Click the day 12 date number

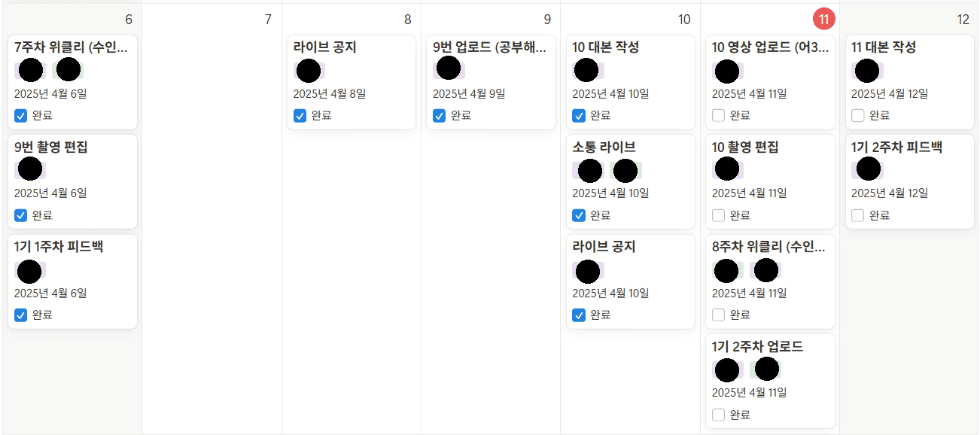click(963, 20)
